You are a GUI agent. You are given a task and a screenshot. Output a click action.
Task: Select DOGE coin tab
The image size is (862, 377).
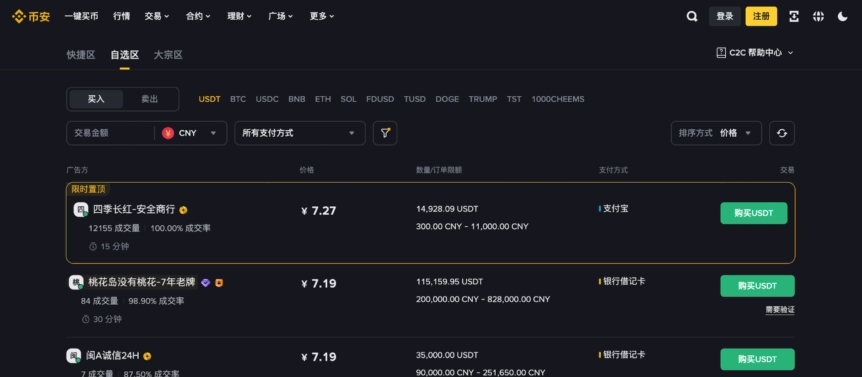(x=447, y=99)
